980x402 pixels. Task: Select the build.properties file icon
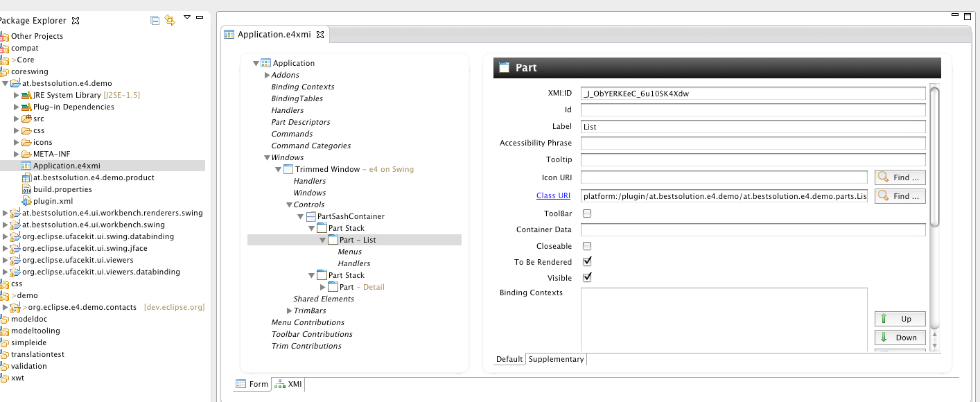point(26,189)
